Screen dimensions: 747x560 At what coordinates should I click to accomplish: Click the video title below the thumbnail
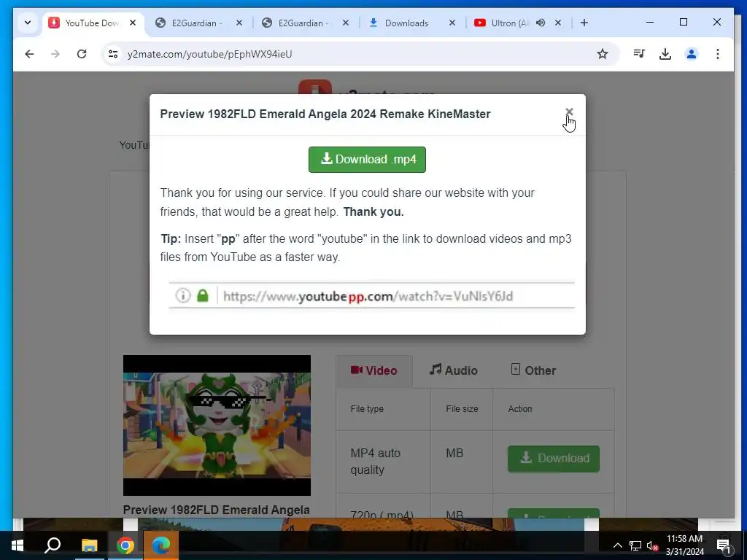[216, 510]
